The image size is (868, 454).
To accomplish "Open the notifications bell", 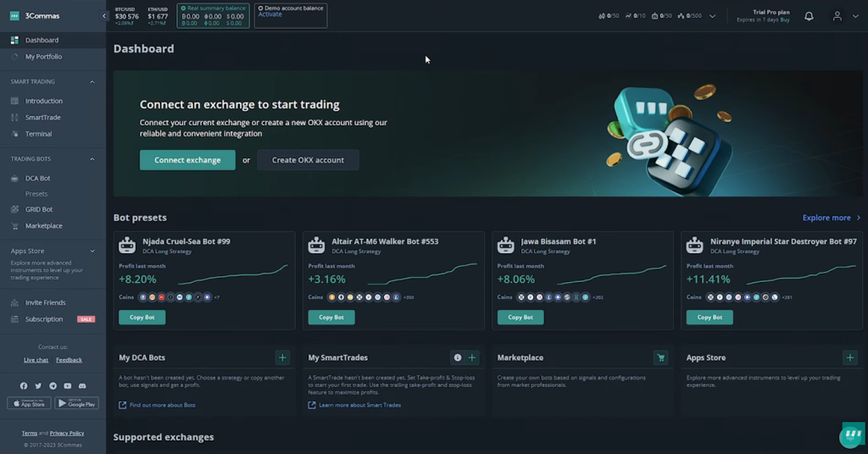I will coord(809,16).
